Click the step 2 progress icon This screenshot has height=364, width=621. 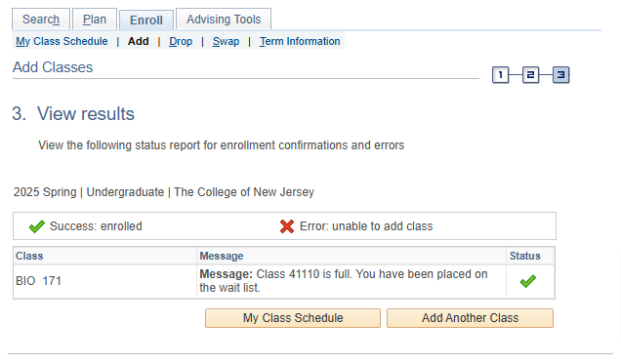(531, 75)
